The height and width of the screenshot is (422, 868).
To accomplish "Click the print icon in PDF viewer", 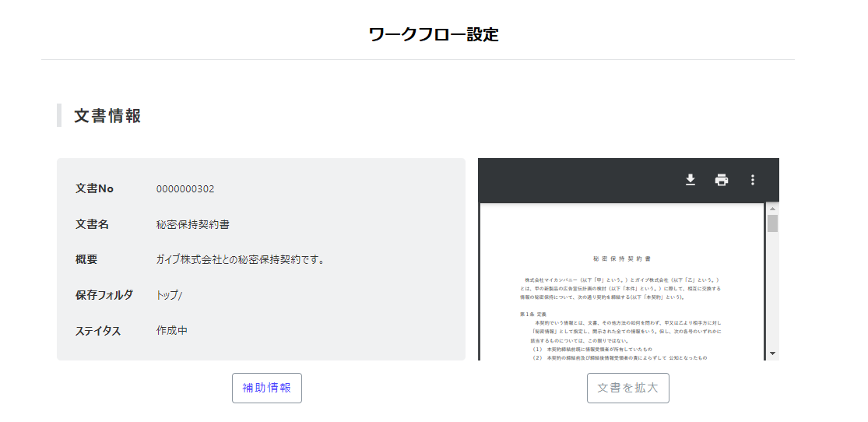I will 722,180.
